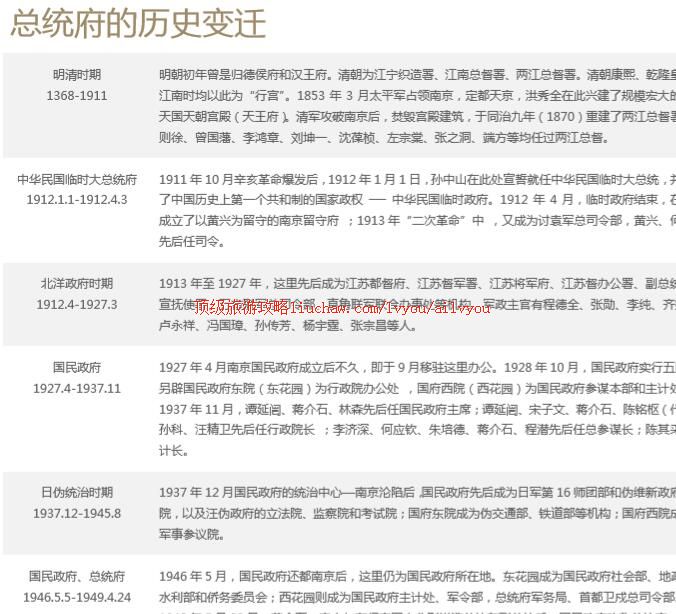This screenshot has width=676, height=614.
Task: Select the 国民政府、总统府 row label
Action: [x=77, y=577]
